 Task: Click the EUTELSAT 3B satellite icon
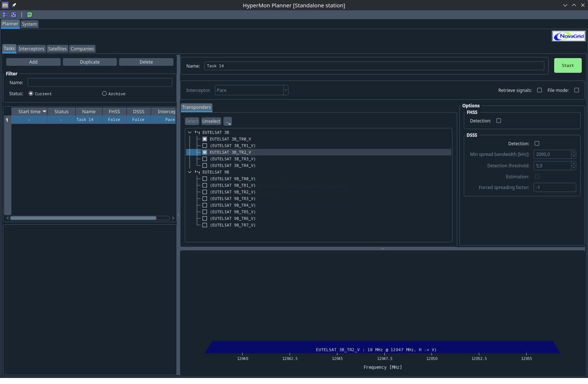click(x=197, y=132)
